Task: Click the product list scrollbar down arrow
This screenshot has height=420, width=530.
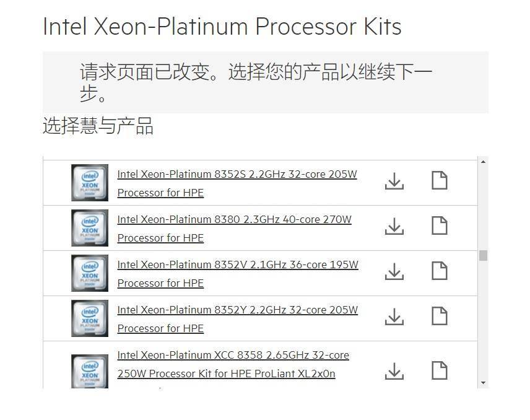Action: (x=483, y=383)
